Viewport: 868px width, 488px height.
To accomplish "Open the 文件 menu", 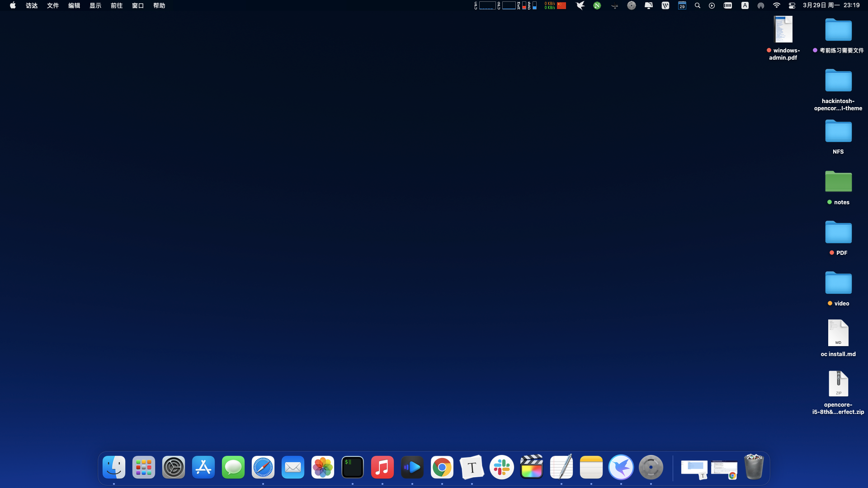I will coord(53,5).
